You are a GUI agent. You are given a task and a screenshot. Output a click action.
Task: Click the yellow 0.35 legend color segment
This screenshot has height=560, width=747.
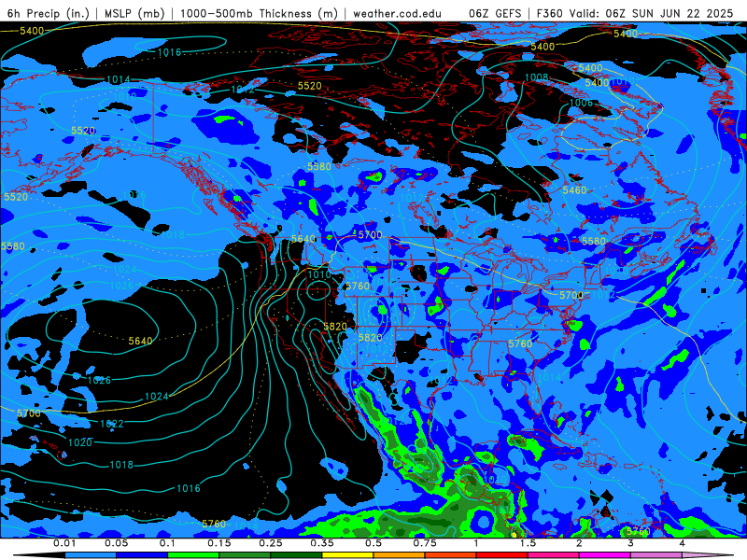click(347, 555)
